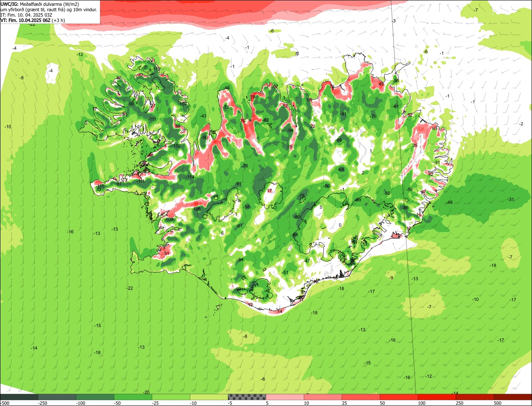Click the "-97" value on the peninsula

tap(118, 183)
